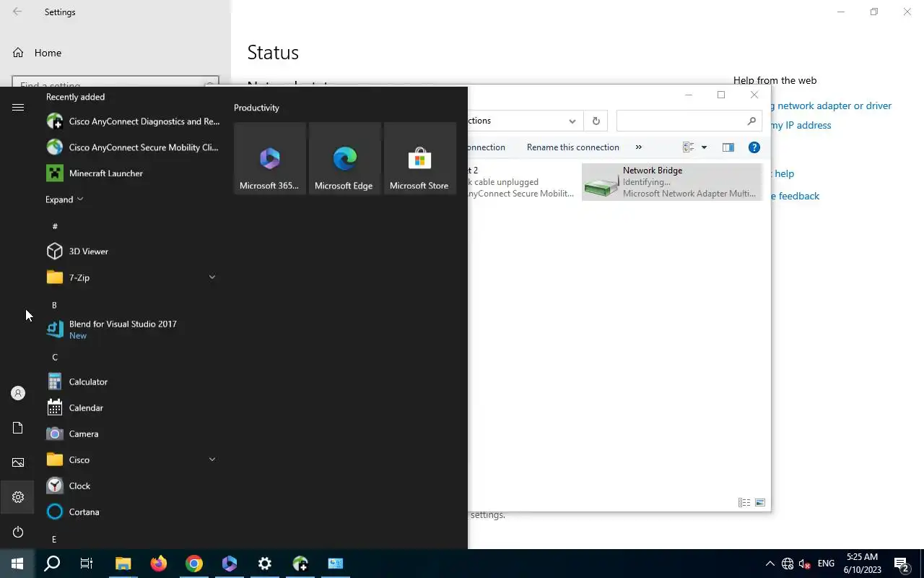Image resolution: width=924 pixels, height=578 pixels.
Task: Open notification center icon
Action: tap(901, 564)
